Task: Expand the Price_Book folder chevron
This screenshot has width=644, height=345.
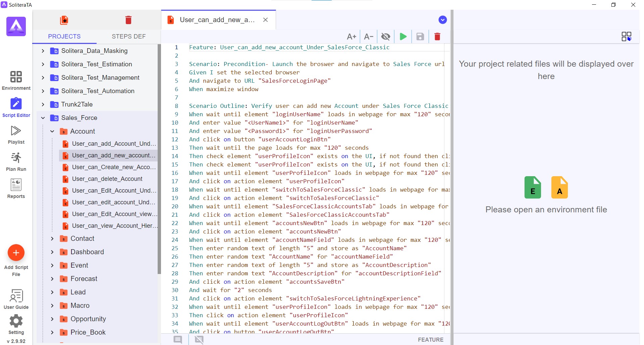Action: [52, 332]
